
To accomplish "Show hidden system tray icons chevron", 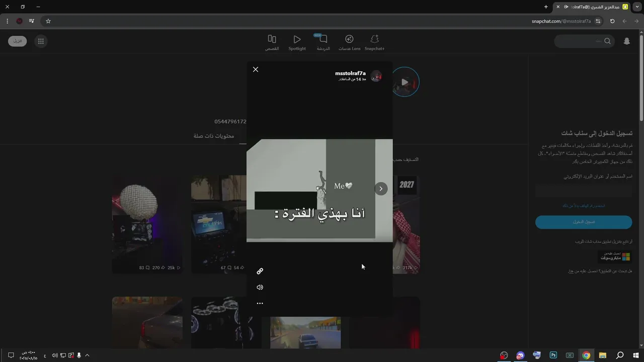I will tap(87, 355).
